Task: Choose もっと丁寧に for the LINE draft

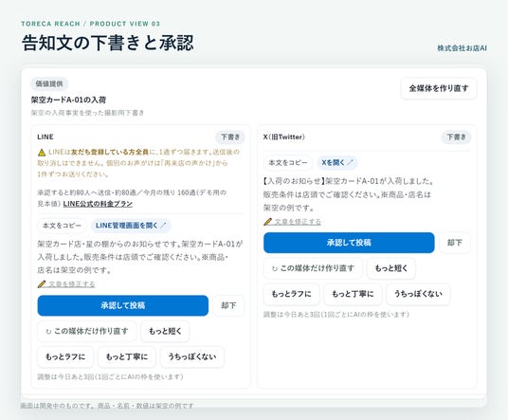Action: point(127,356)
